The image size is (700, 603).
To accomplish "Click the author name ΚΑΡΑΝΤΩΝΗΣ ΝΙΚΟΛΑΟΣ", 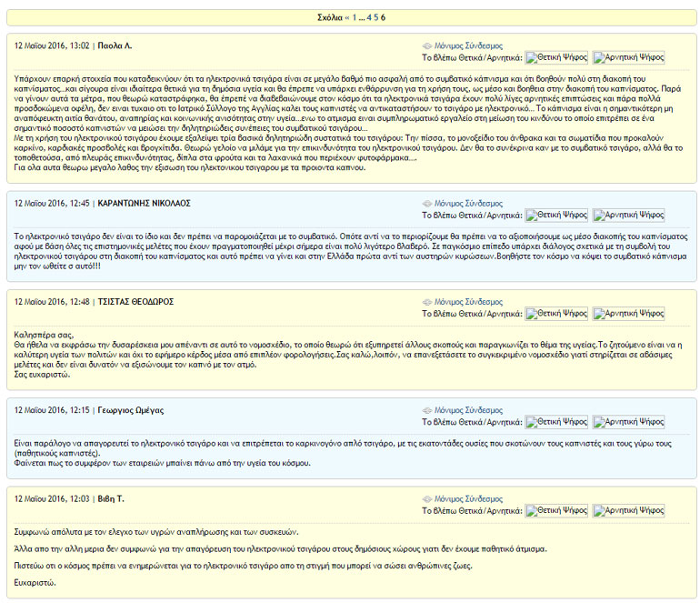I will coord(144,203).
